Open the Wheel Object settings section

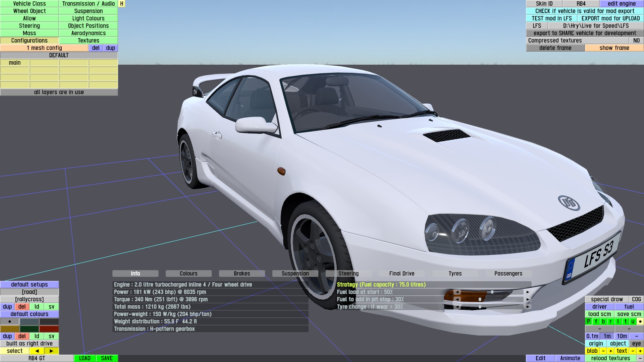[x=30, y=11]
